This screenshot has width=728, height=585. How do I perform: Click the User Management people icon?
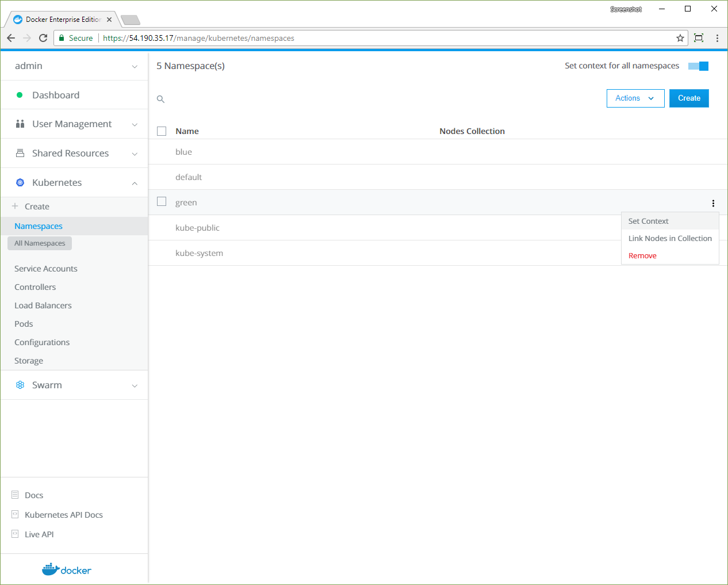20,124
